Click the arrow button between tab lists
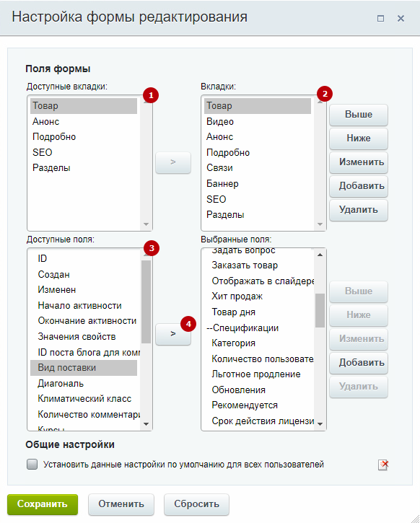 click(173, 162)
